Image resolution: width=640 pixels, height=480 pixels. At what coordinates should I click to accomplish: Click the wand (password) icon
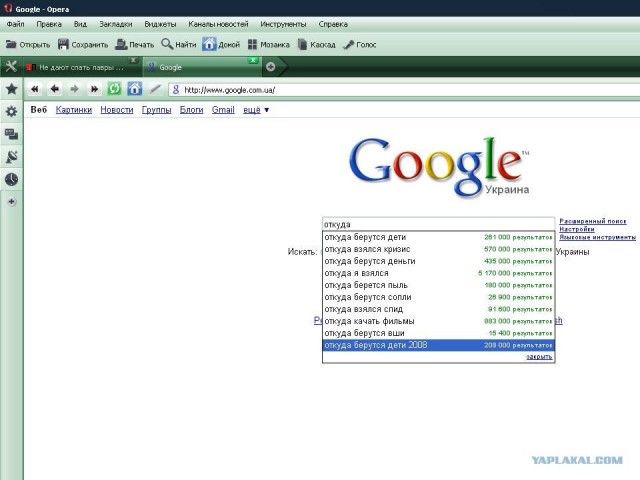155,89
